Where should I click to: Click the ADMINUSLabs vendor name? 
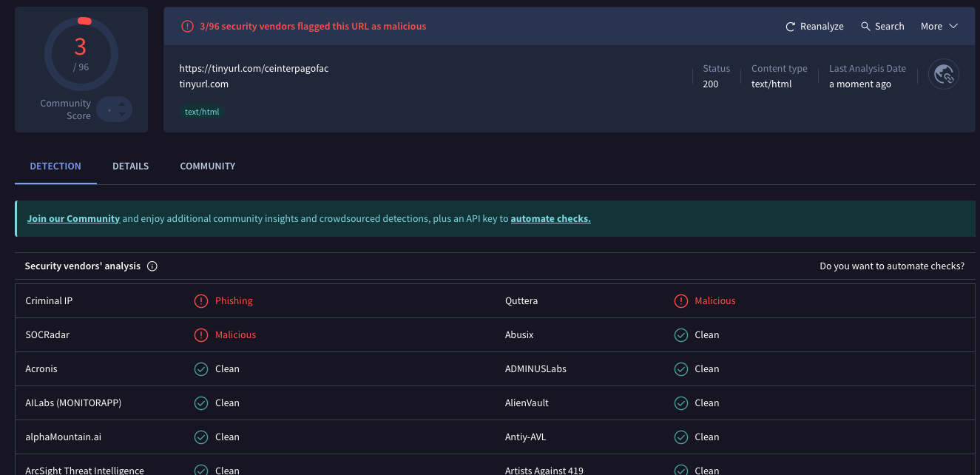pos(535,369)
